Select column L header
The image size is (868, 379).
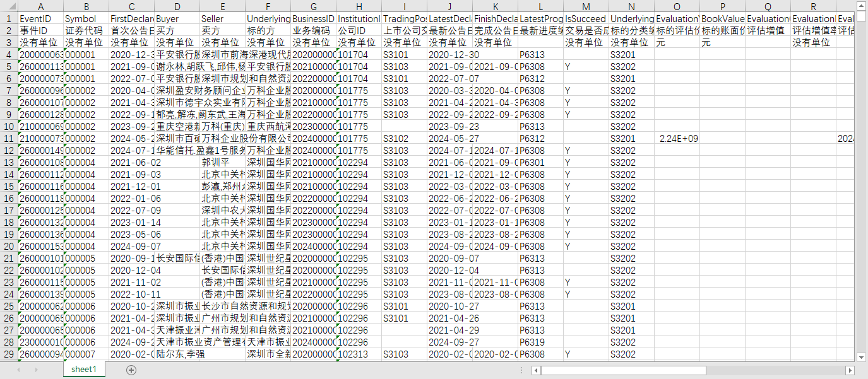(540, 6)
